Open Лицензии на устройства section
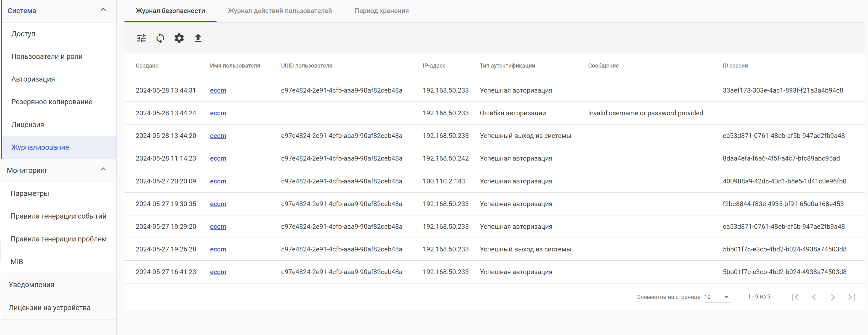 [50, 308]
